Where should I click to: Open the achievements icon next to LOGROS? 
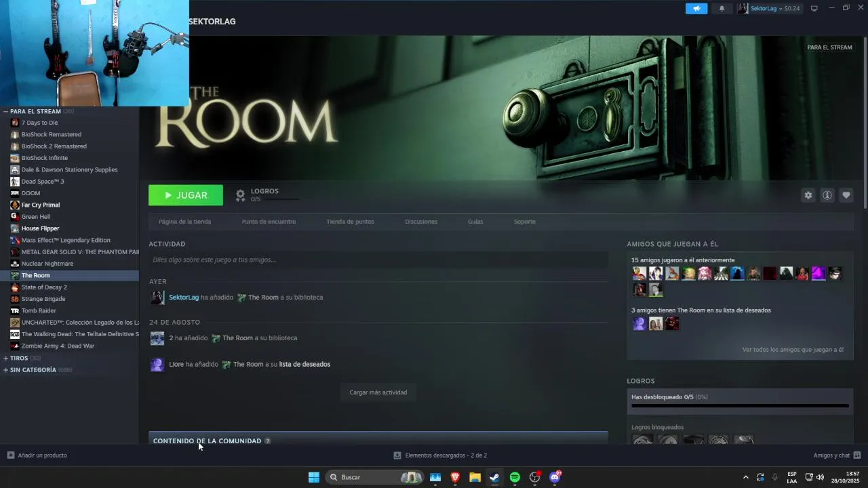point(240,195)
